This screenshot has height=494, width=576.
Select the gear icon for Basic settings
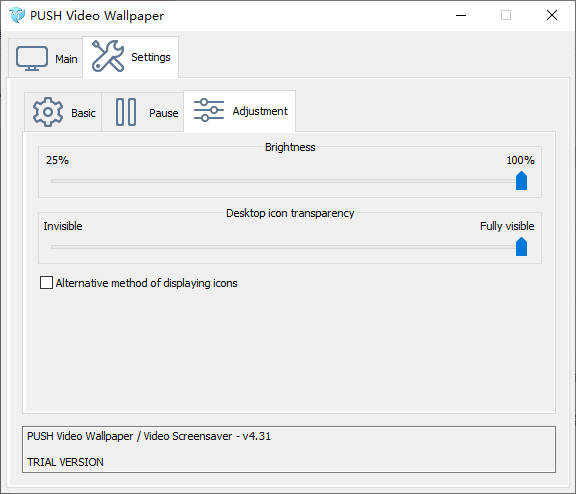click(48, 112)
